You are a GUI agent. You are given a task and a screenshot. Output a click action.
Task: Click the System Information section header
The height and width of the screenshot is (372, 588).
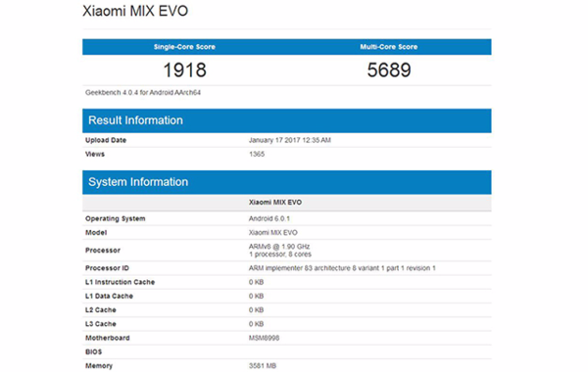tap(287, 182)
